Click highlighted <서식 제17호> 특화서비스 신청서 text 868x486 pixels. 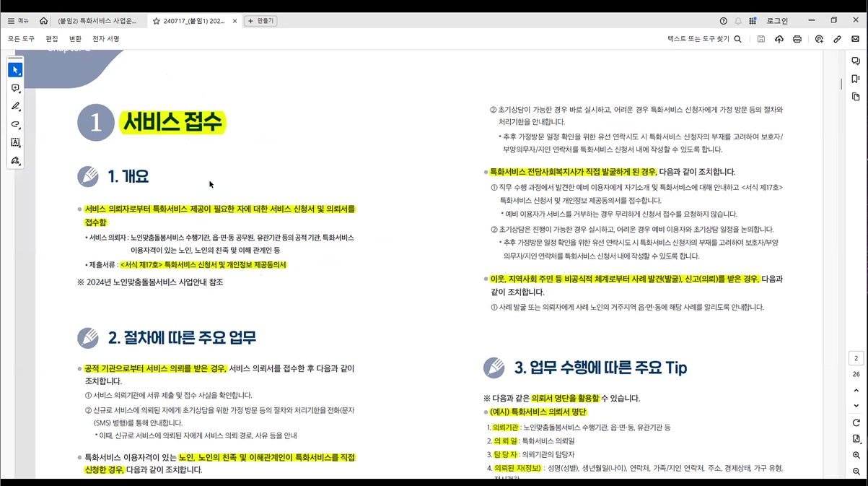(203, 265)
